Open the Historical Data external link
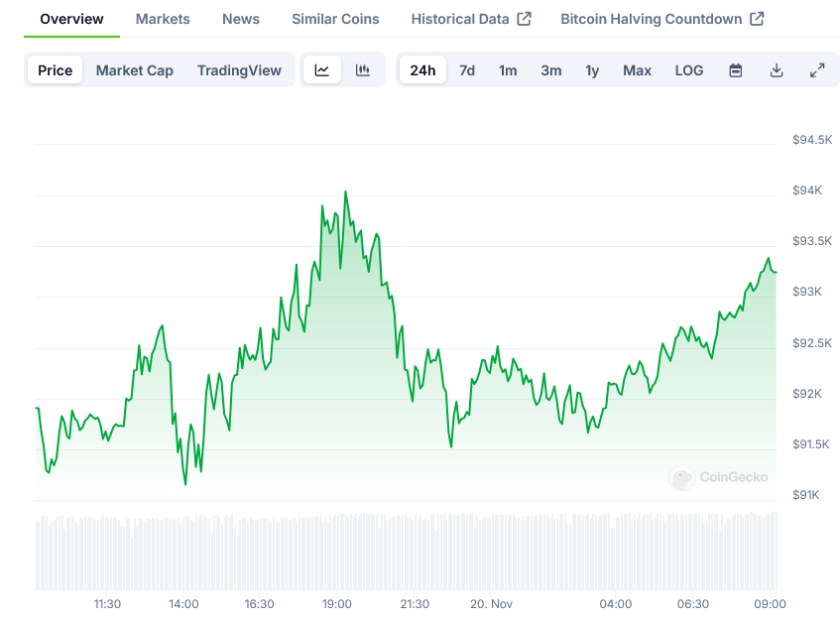The height and width of the screenshot is (622, 840). coord(471,19)
